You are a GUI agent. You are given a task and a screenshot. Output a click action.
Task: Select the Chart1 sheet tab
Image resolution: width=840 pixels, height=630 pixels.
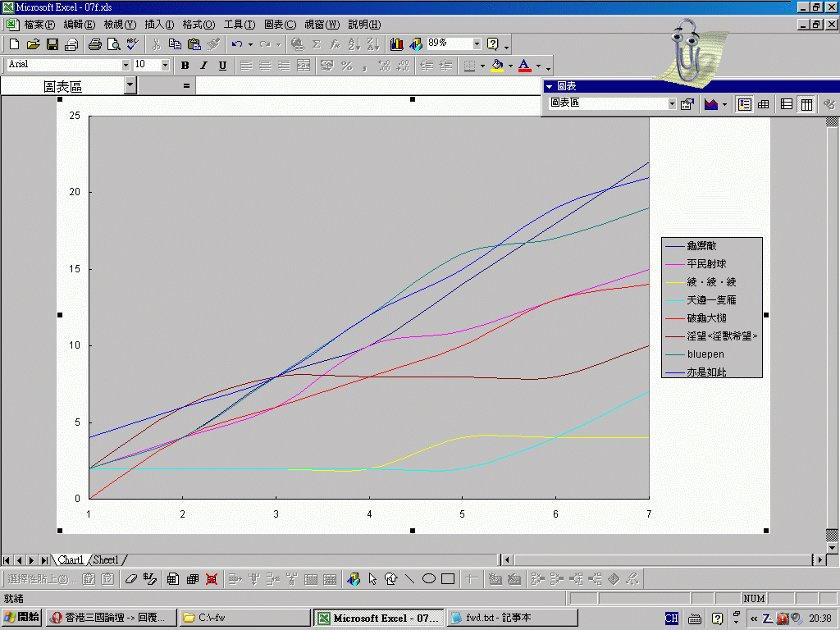tap(71, 560)
